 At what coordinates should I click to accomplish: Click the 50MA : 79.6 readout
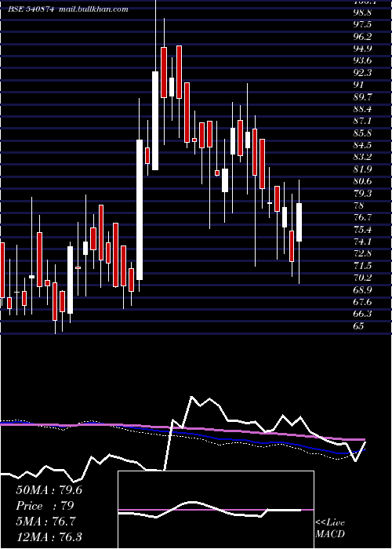(x=49, y=490)
